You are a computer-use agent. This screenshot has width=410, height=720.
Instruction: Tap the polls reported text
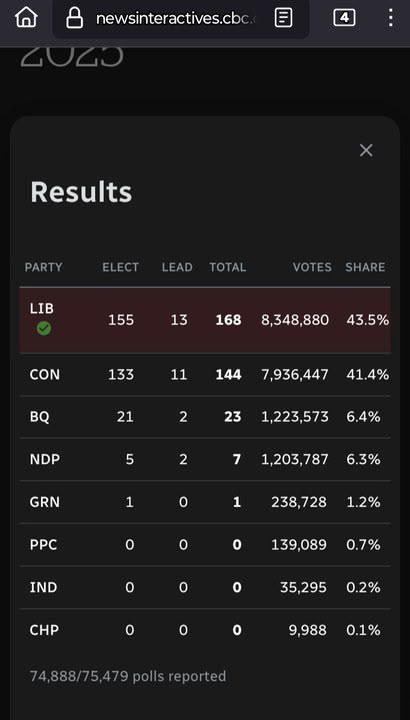coord(128,676)
